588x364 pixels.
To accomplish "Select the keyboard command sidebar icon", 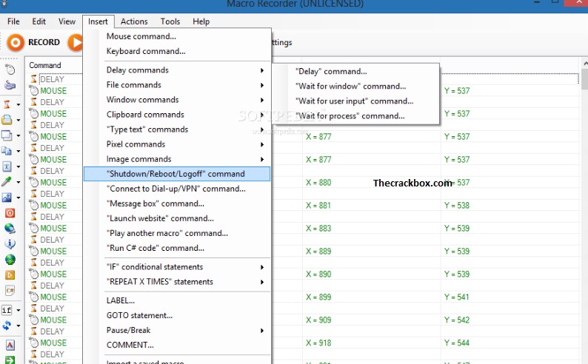I will click(10, 86).
